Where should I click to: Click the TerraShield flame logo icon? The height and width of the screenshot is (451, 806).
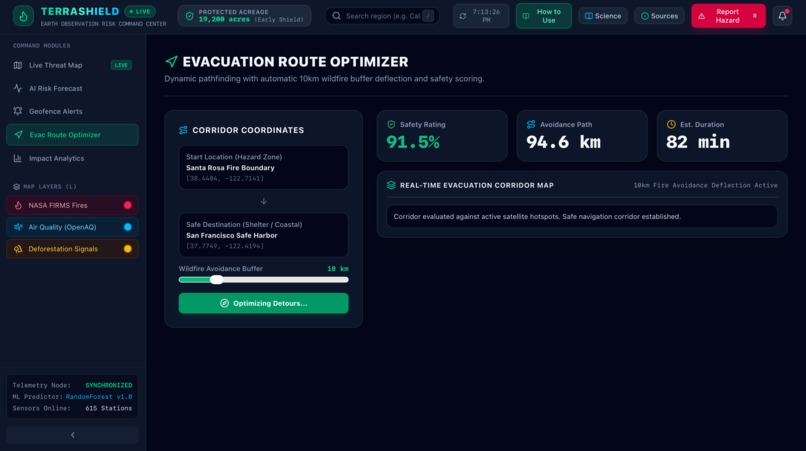pos(24,16)
